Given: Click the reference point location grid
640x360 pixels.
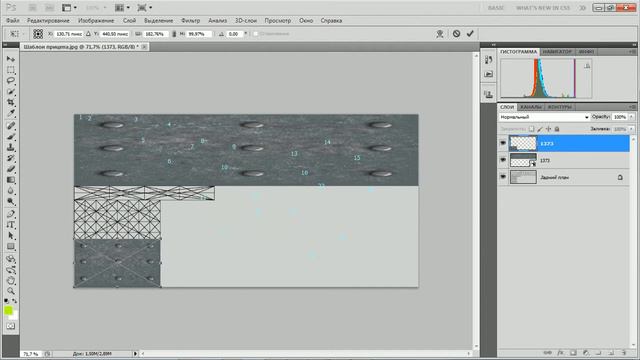Looking at the screenshot, I should coord(38,34).
